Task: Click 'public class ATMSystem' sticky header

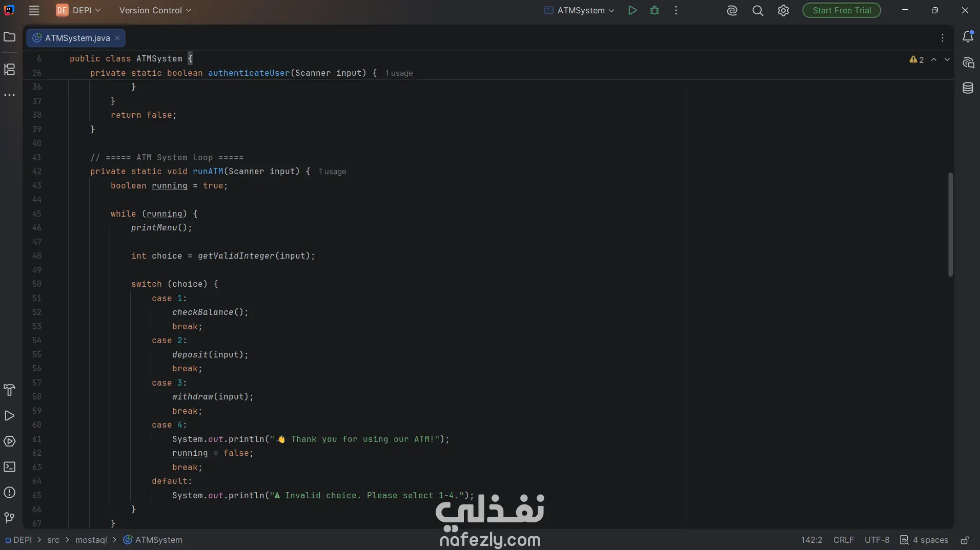Action: click(131, 59)
